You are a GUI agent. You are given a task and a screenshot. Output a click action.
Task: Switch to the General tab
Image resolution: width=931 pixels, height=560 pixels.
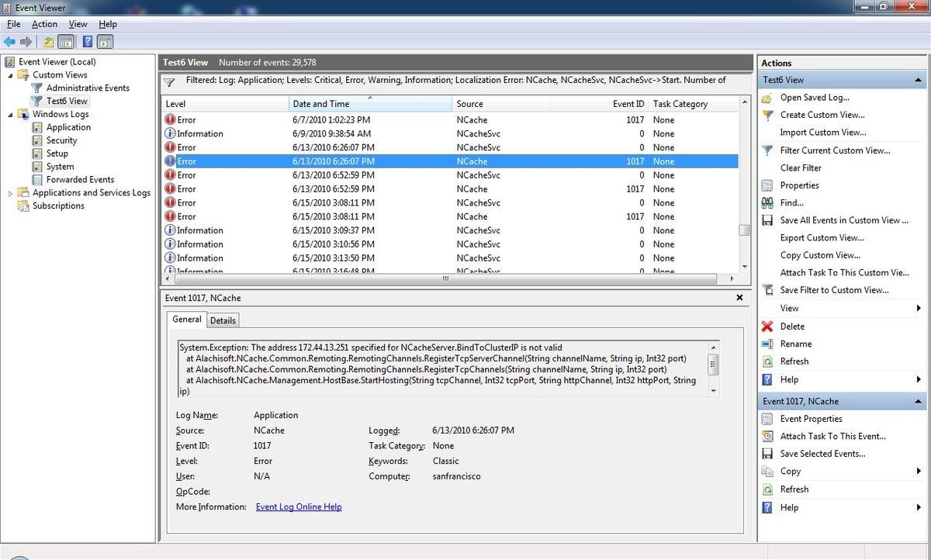[186, 320]
